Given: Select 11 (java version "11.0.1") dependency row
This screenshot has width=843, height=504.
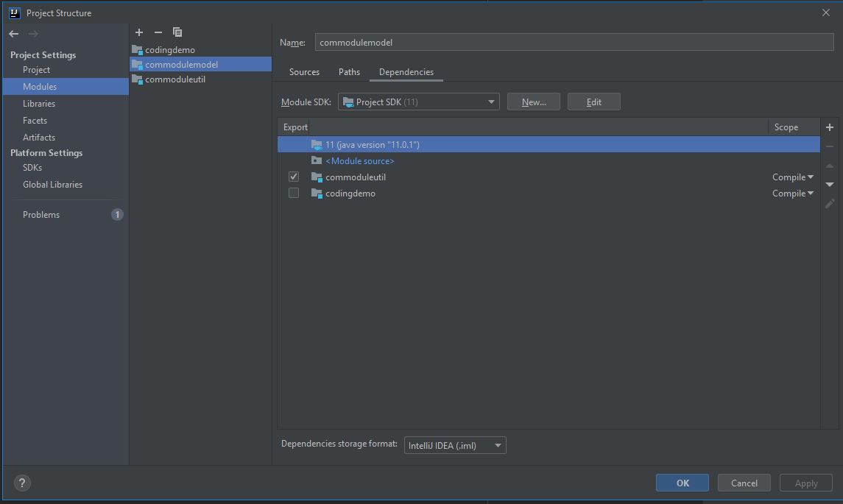Looking at the screenshot, I should (549, 144).
